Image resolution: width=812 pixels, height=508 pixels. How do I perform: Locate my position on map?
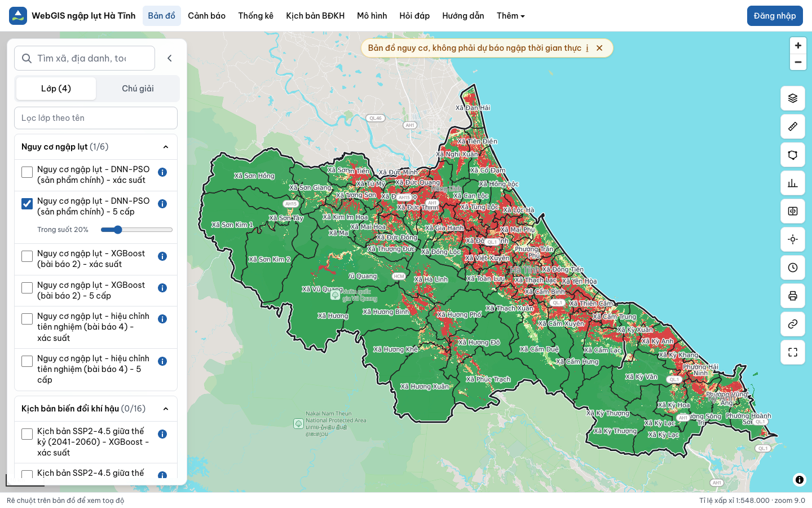pos(793,239)
